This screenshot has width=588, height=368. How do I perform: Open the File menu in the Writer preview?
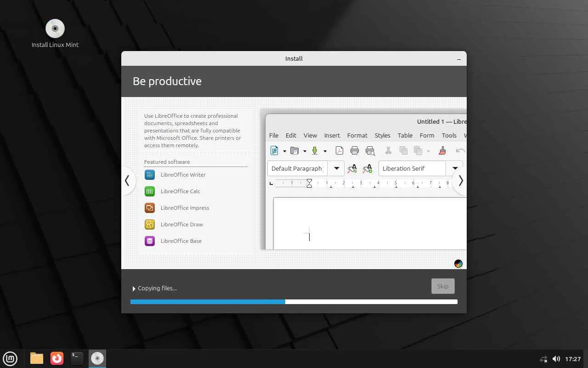(x=274, y=135)
